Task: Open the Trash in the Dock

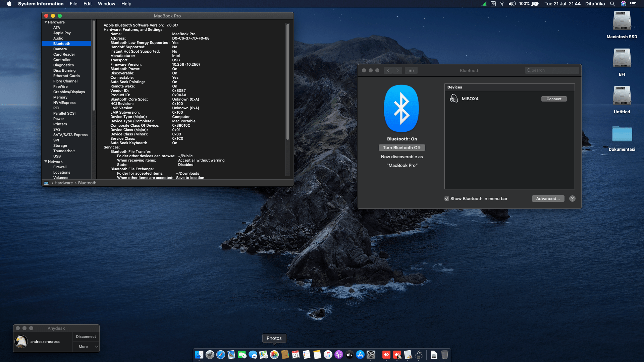Action: point(445,355)
